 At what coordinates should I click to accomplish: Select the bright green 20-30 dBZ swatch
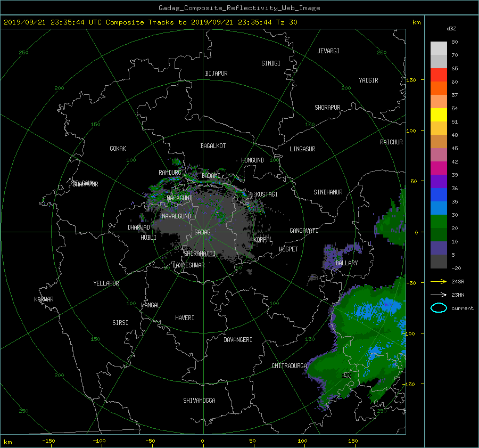pos(439,222)
